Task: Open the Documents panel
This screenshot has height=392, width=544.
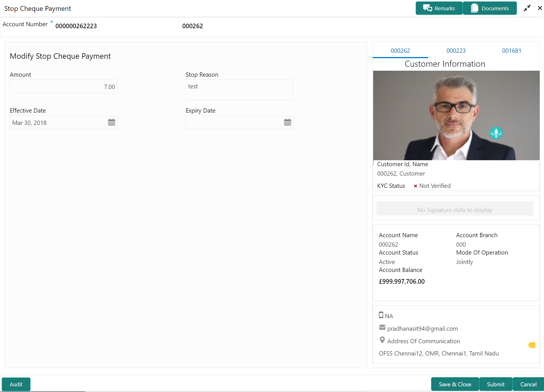Action: point(490,8)
